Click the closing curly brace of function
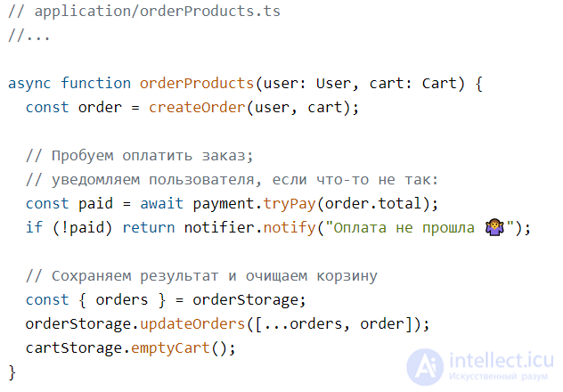 [12, 372]
